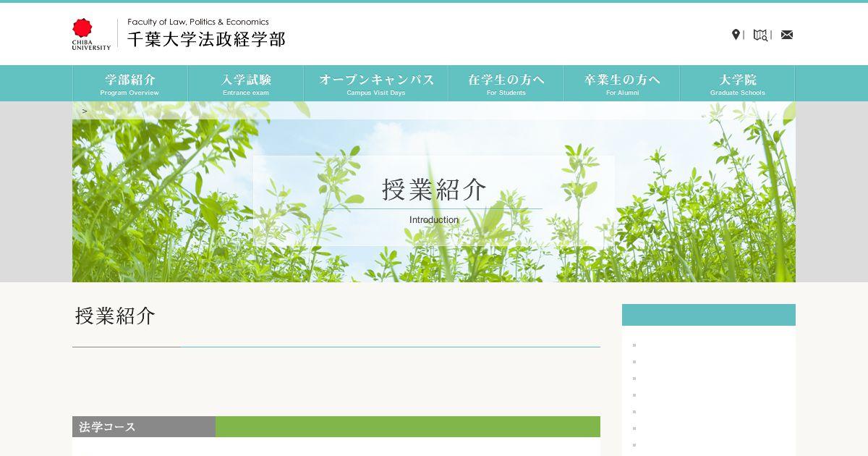
Task: Open 卒業生の方へ For Alumni menu
Action: point(622,83)
